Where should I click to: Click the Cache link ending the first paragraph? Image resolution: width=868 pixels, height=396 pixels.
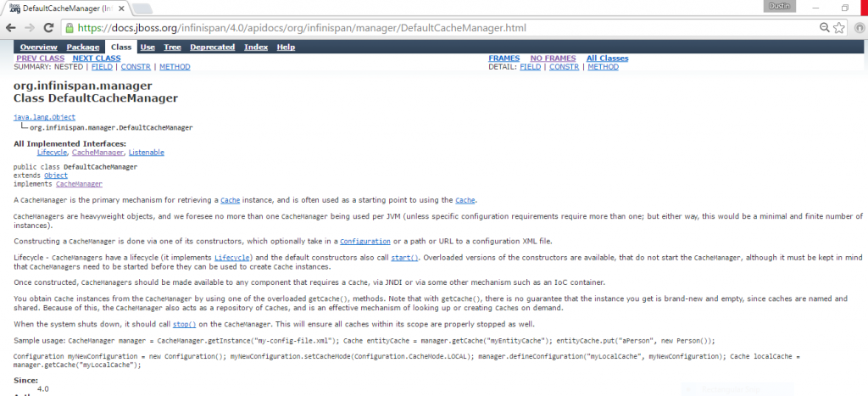pyautogui.click(x=465, y=200)
